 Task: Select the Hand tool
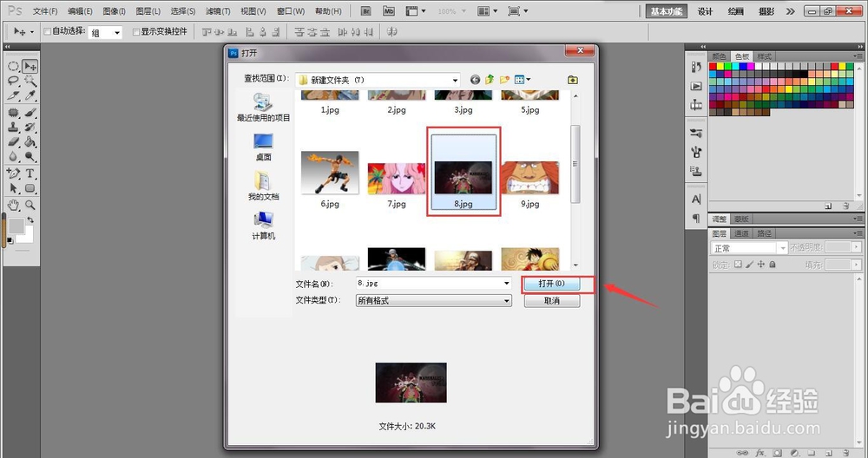pyautogui.click(x=13, y=206)
